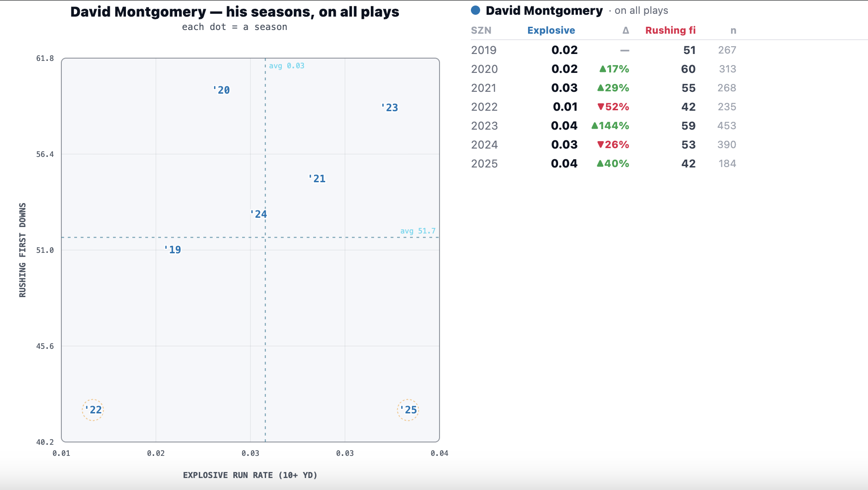Click the '19 season marker

tap(172, 250)
